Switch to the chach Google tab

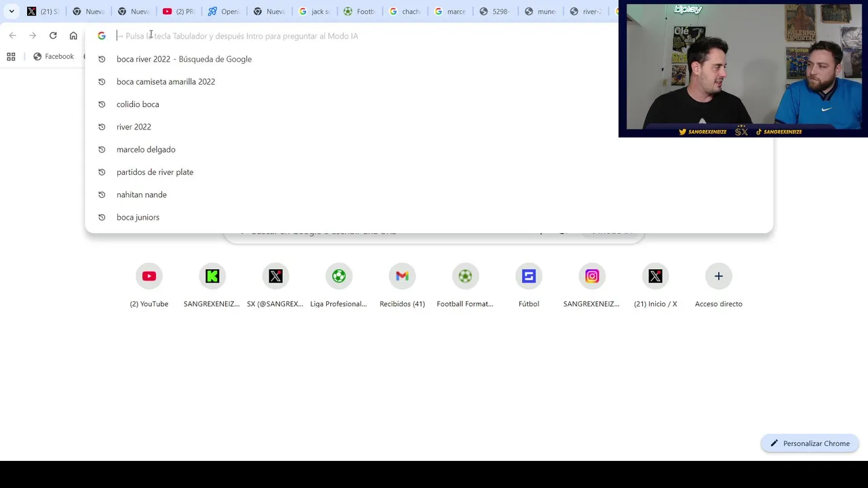click(404, 12)
